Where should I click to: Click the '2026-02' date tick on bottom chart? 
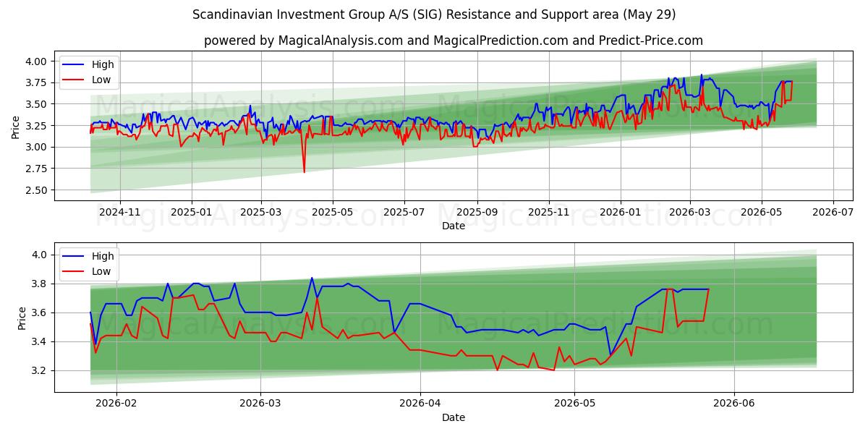point(116,405)
